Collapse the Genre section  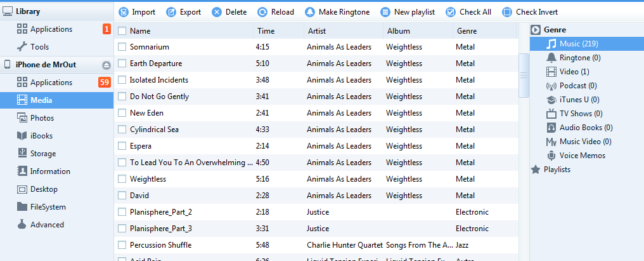point(536,29)
